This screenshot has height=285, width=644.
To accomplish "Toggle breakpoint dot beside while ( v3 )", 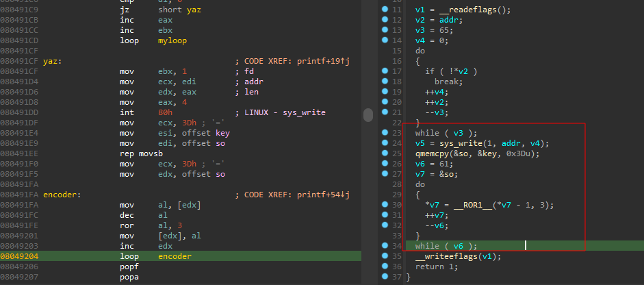I will click(x=385, y=132).
